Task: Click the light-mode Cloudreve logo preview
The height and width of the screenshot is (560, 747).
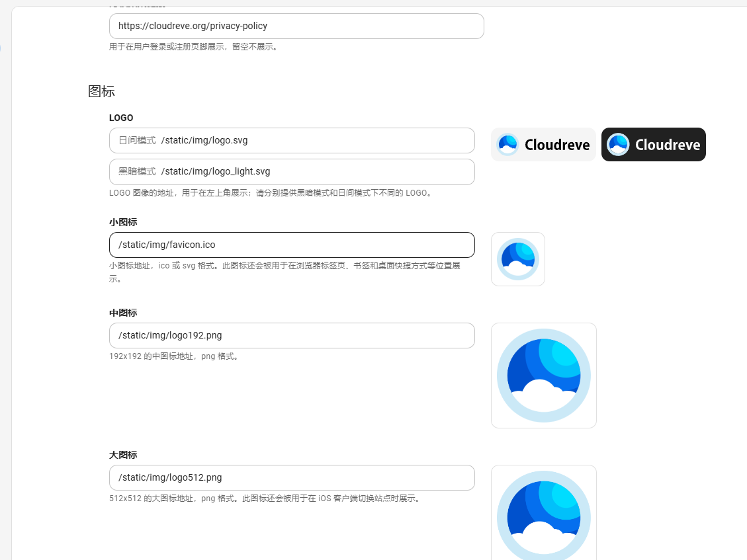Action: 543,144
